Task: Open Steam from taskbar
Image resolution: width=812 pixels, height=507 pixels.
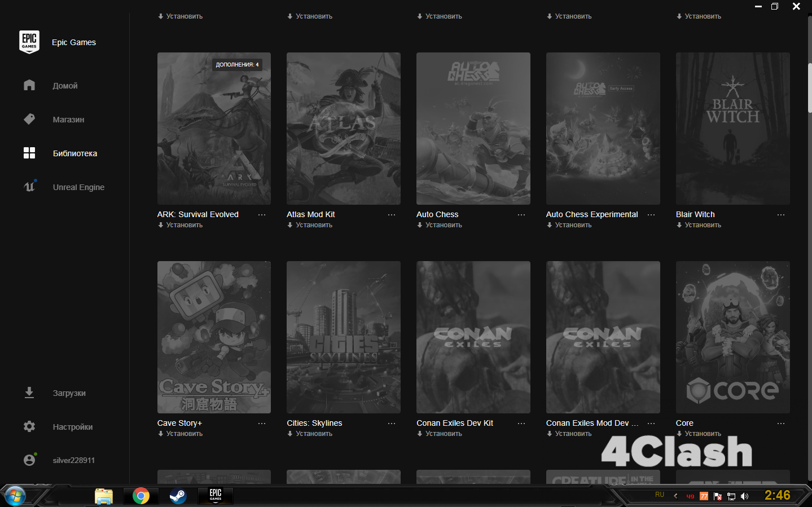Action: 178,496
